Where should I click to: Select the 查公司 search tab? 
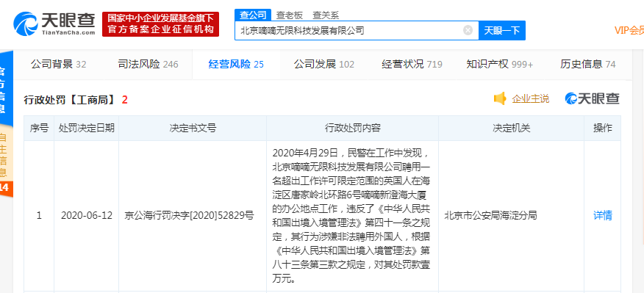[253, 15]
